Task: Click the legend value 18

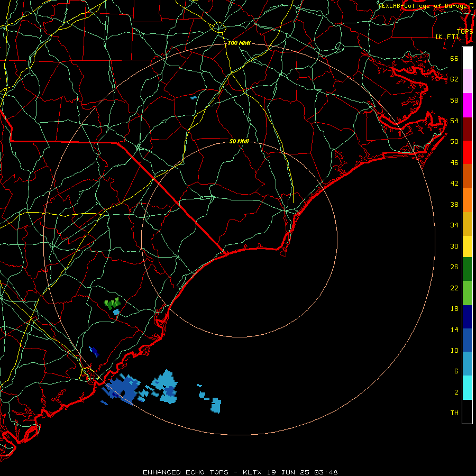Action: pyautogui.click(x=454, y=309)
